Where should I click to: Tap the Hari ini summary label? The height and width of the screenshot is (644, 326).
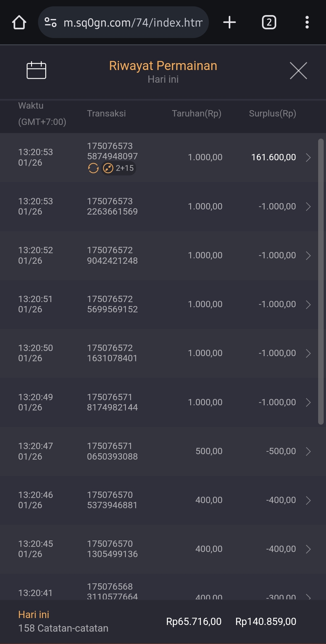tap(34, 614)
